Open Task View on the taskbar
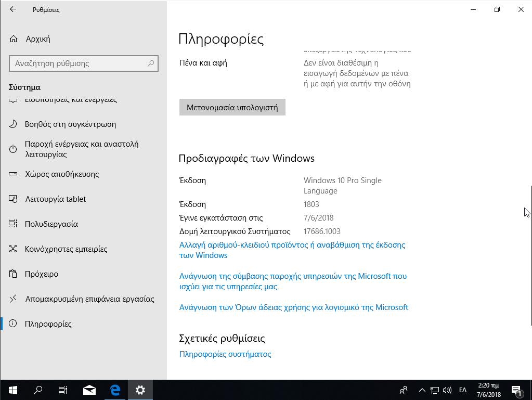The width and height of the screenshot is (532, 400). [x=63, y=390]
